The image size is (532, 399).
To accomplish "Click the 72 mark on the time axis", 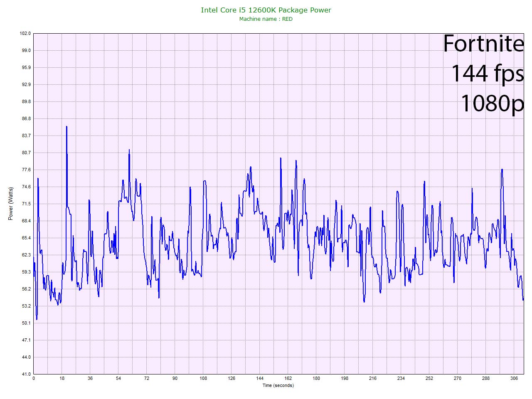I will point(147,378).
